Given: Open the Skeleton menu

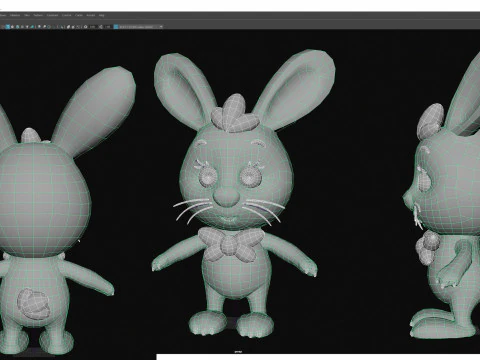Looking at the screenshot, I should tap(15, 15).
